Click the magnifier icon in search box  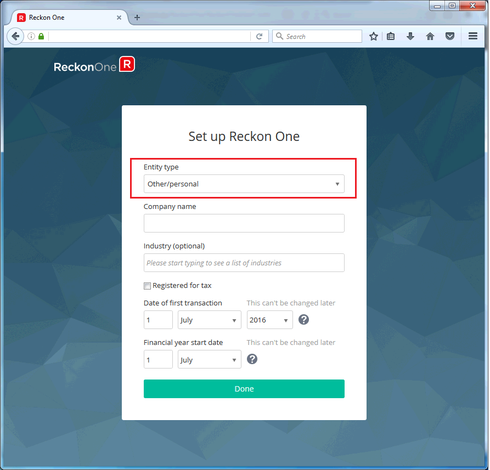point(280,36)
